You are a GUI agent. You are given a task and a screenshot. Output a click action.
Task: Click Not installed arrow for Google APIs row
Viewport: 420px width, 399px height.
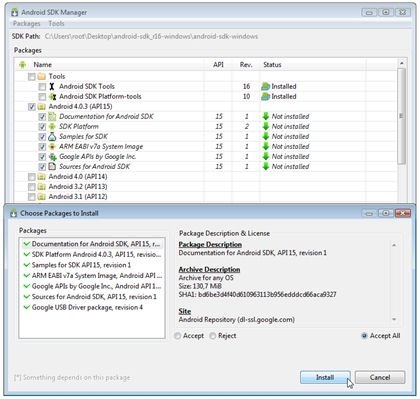(x=266, y=156)
